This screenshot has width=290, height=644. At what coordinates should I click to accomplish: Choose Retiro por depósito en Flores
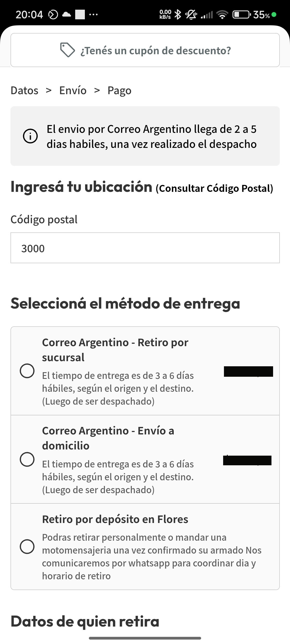click(x=27, y=547)
